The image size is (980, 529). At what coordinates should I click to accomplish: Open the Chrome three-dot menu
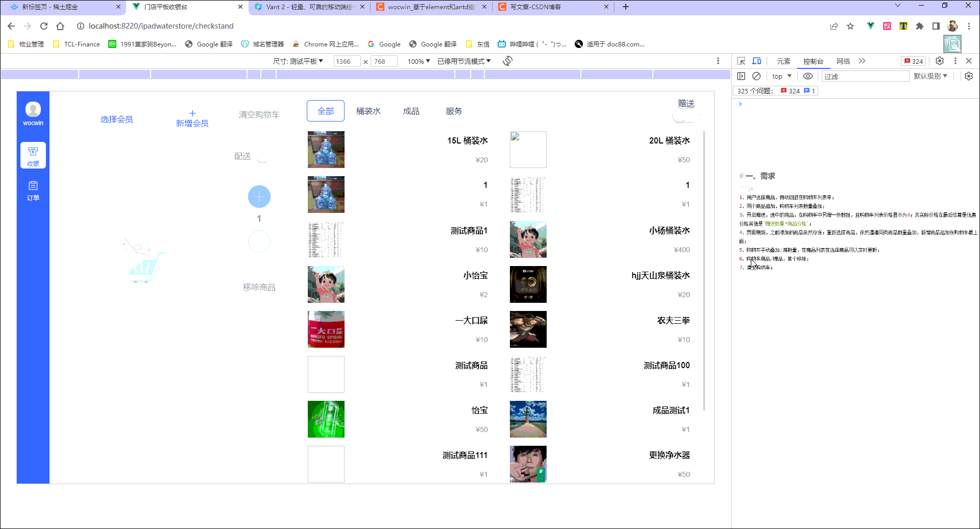(x=969, y=26)
